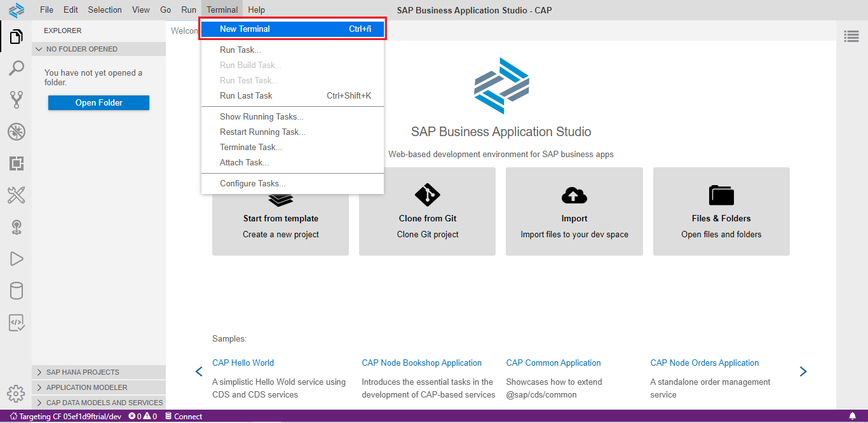Choose Run Last Task menu entry
Screen dimensions: 868x423
click(246, 96)
